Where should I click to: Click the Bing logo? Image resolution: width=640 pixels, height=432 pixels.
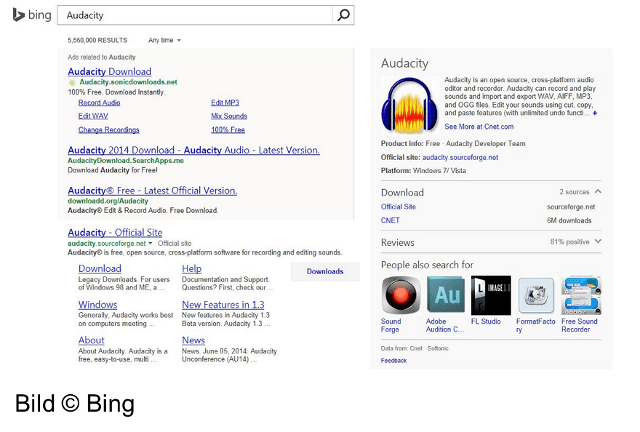[x=32, y=15]
